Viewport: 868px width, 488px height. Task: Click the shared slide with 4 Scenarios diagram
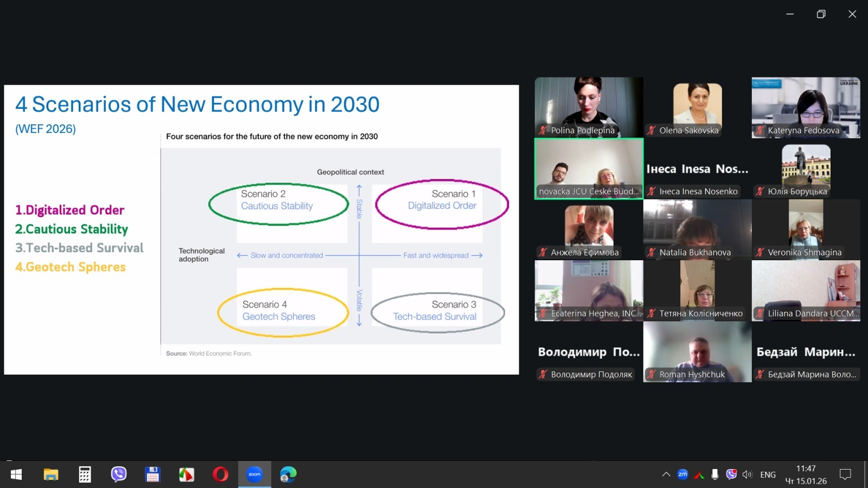(261, 229)
